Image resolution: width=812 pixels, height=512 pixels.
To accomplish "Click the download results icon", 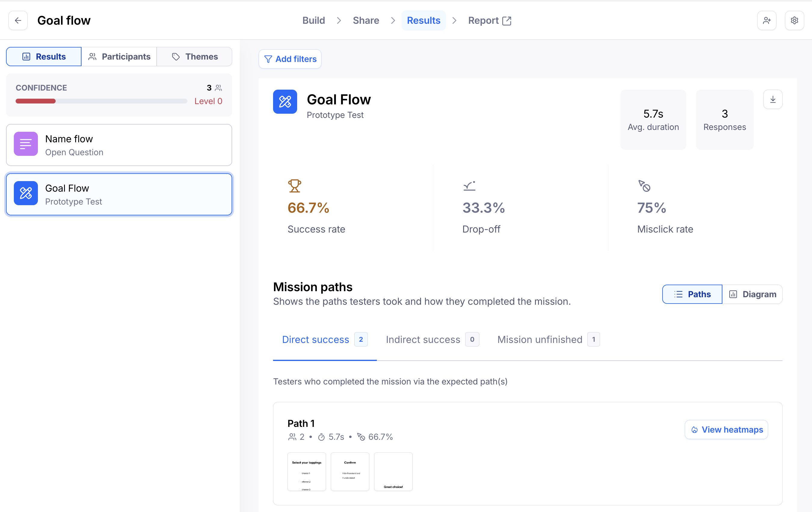I will point(773,100).
